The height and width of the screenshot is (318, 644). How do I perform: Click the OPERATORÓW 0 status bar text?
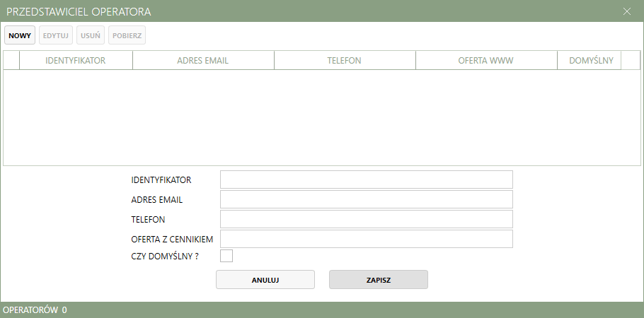pos(35,310)
